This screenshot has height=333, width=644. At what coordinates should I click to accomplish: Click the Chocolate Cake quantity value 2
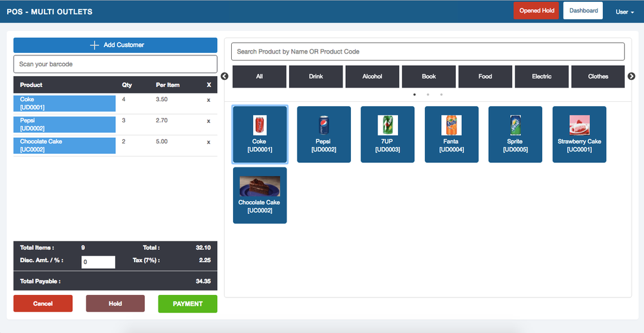coord(124,141)
